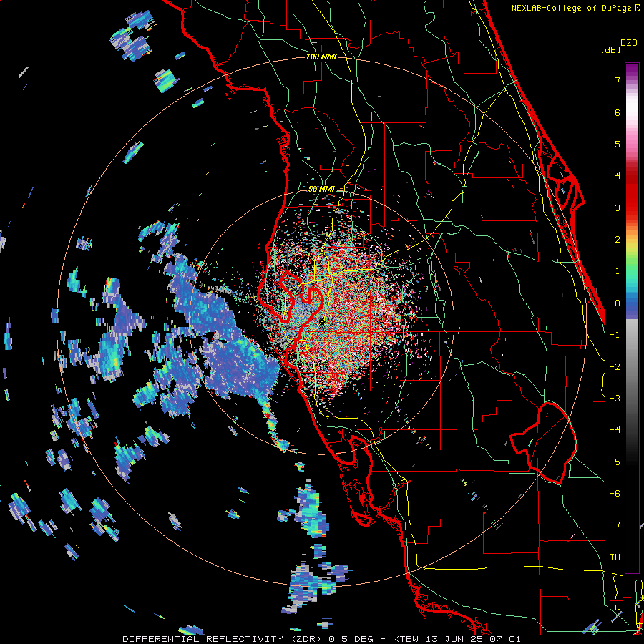Click the [dB] unit label
Screen dimensions: 644x644
point(610,49)
